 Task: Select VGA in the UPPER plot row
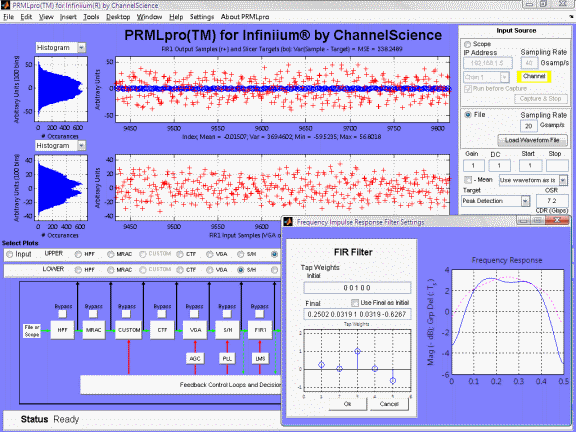tap(209, 254)
